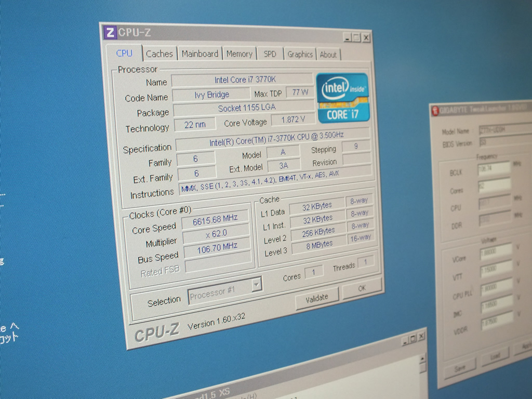Screen dimensions: 532x399
Task: Click the Cores multiplier field in TweakLauncher
Action: coord(495,185)
